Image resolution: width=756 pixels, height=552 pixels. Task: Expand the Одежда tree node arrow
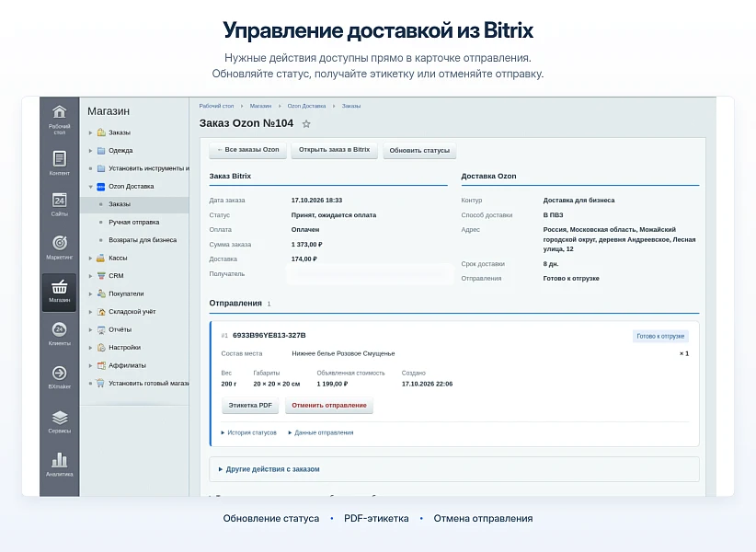tap(91, 150)
